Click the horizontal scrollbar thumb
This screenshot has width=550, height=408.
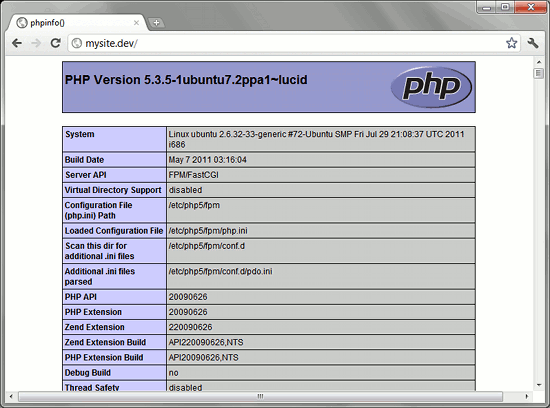coord(260,396)
